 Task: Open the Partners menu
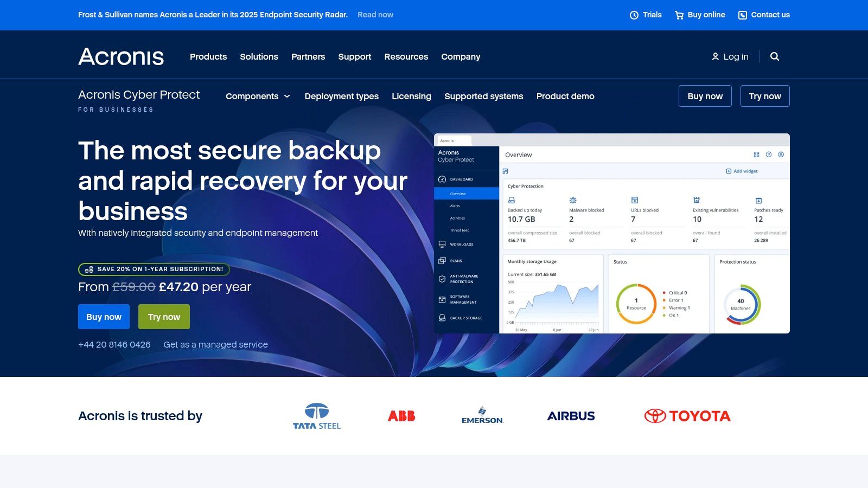308,56
